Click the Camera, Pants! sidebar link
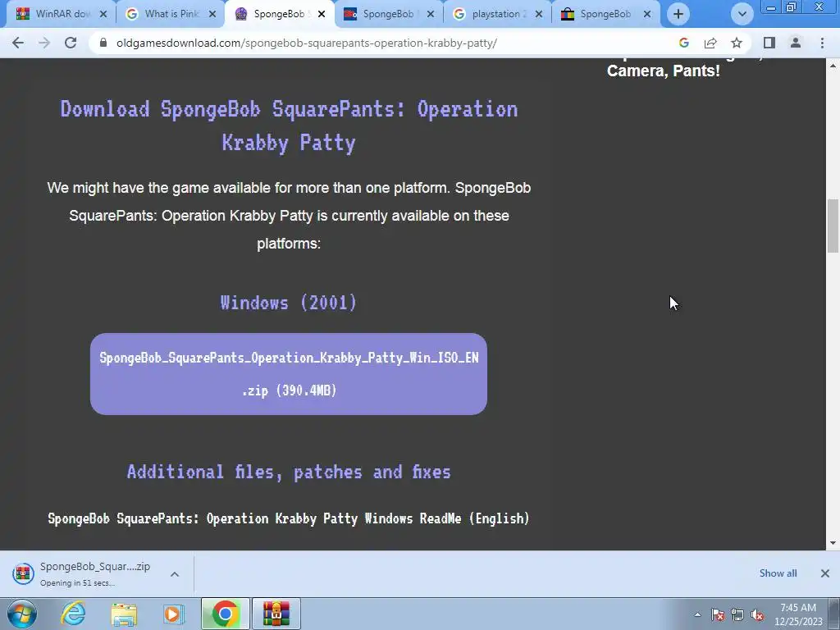 (663, 71)
